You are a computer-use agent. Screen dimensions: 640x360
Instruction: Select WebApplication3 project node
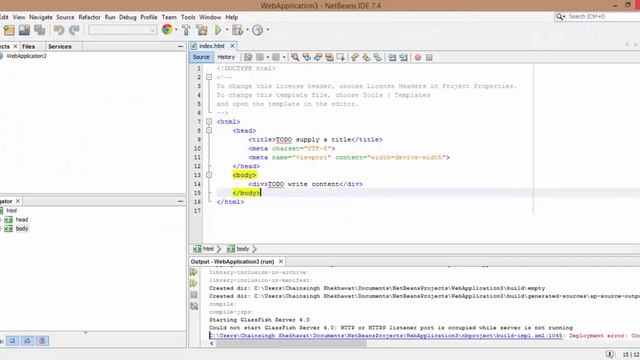(26, 56)
